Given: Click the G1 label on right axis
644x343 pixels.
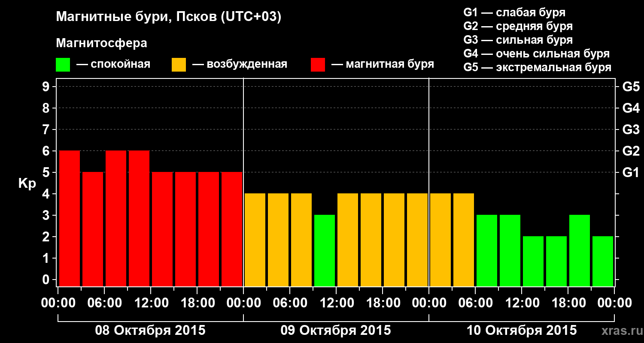Looking at the screenshot, I should (631, 172).
